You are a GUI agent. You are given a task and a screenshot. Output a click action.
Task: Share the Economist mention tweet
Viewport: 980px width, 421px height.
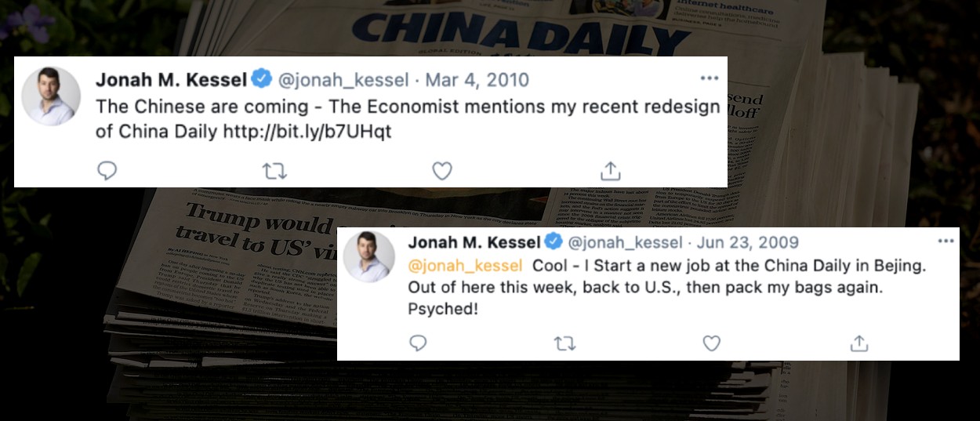tap(611, 170)
